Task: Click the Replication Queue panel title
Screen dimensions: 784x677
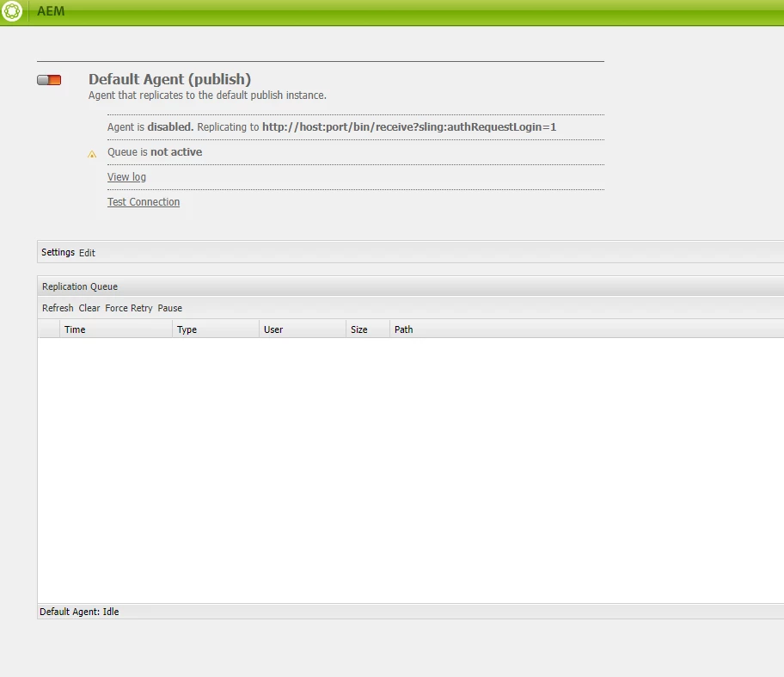Action: (x=80, y=286)
